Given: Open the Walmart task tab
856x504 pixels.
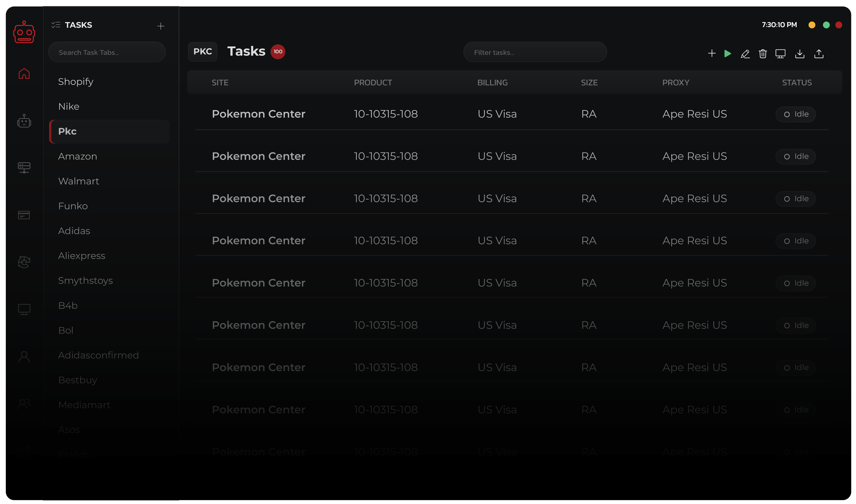Looking at the screenshot, I should (x=78, y=181).
